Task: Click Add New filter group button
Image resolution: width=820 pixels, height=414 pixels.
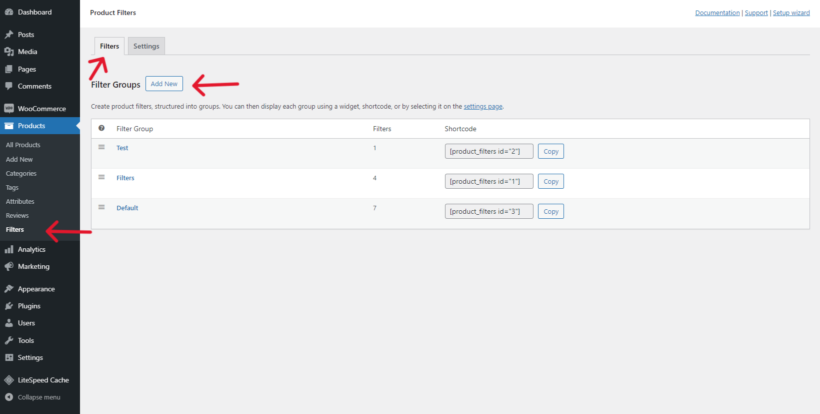Action: pyautogui.click(x=164, y=84)
